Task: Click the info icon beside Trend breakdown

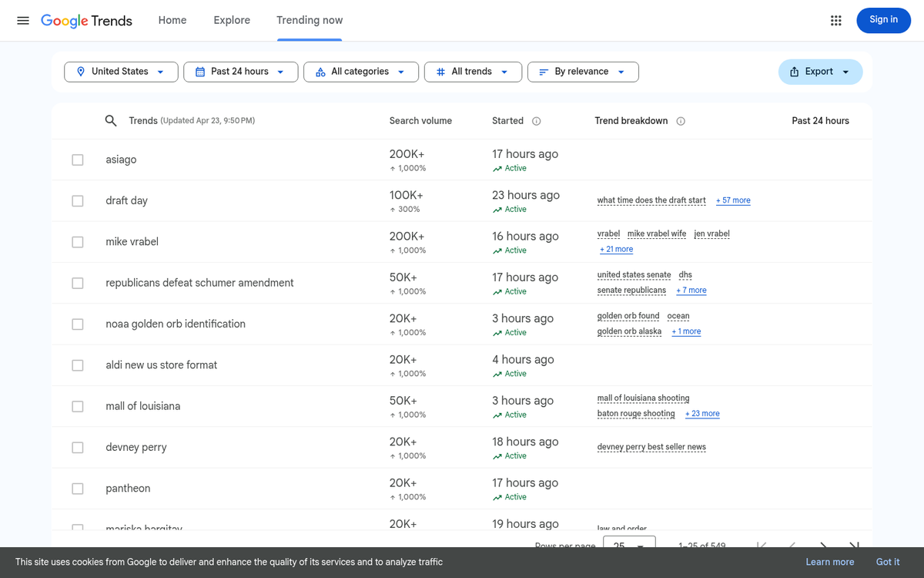Action: tap(681, 121)
